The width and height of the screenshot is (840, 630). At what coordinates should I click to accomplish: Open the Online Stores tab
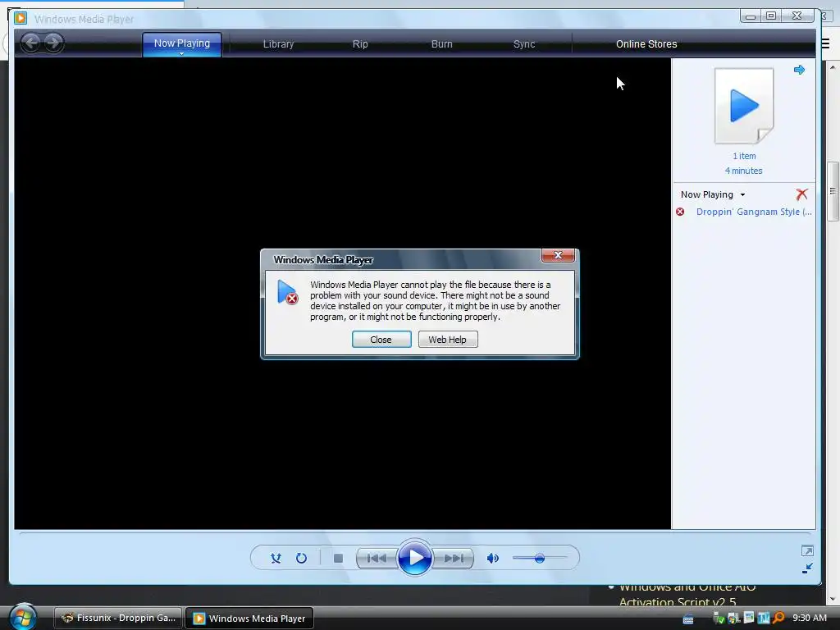point(646,44)
